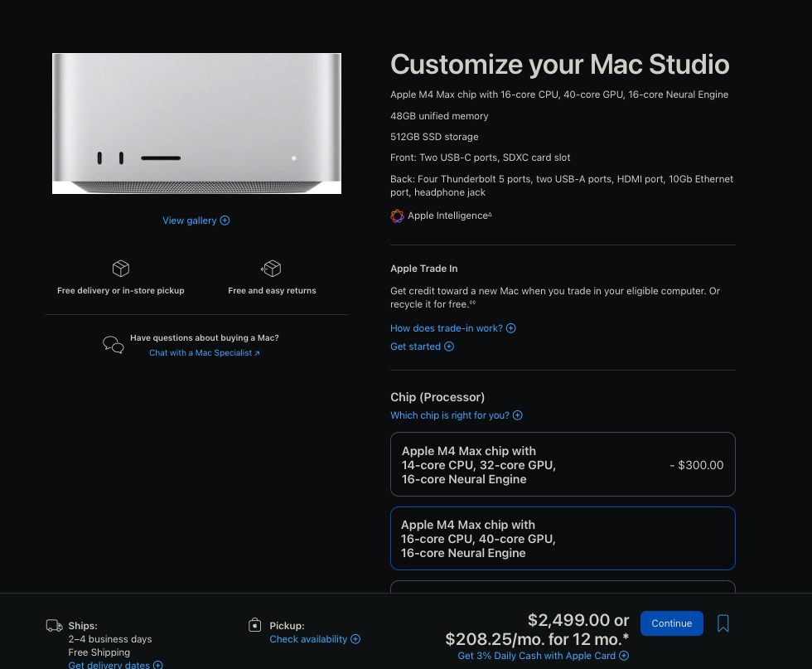This screenshot has width=812, height=669.
Task: Select the 14-core CPU, 32-core GPU chip option
Action: 563,464
